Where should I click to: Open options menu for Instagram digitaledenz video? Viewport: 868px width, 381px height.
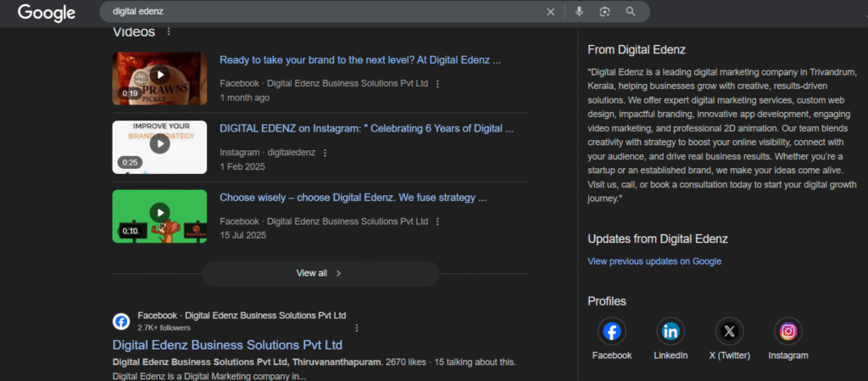pyautogui.click(x=325, y=153)
